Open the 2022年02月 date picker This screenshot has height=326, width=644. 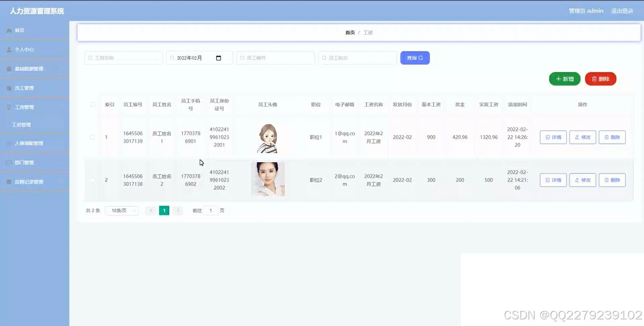point(219,58)
